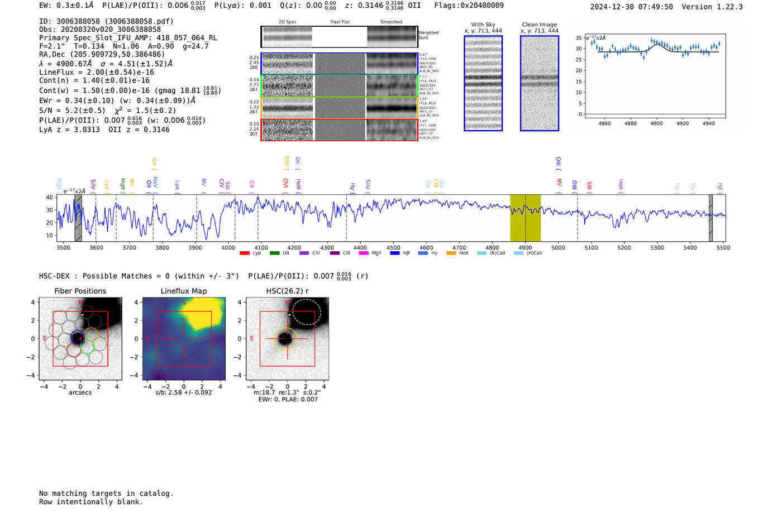Click the blue fiber circle in Fiber Positions
782x532 pixels.
tap(77, 338)
